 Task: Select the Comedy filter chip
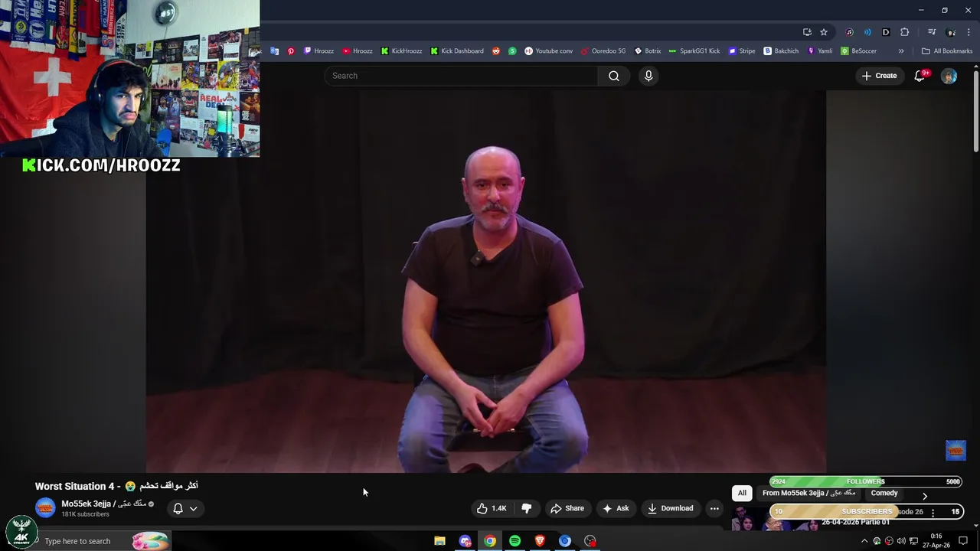(884, 493)
